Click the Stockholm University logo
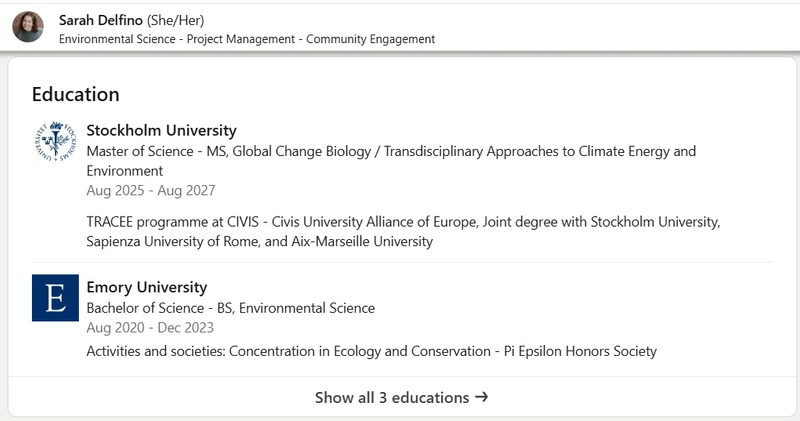 [55, 141]
